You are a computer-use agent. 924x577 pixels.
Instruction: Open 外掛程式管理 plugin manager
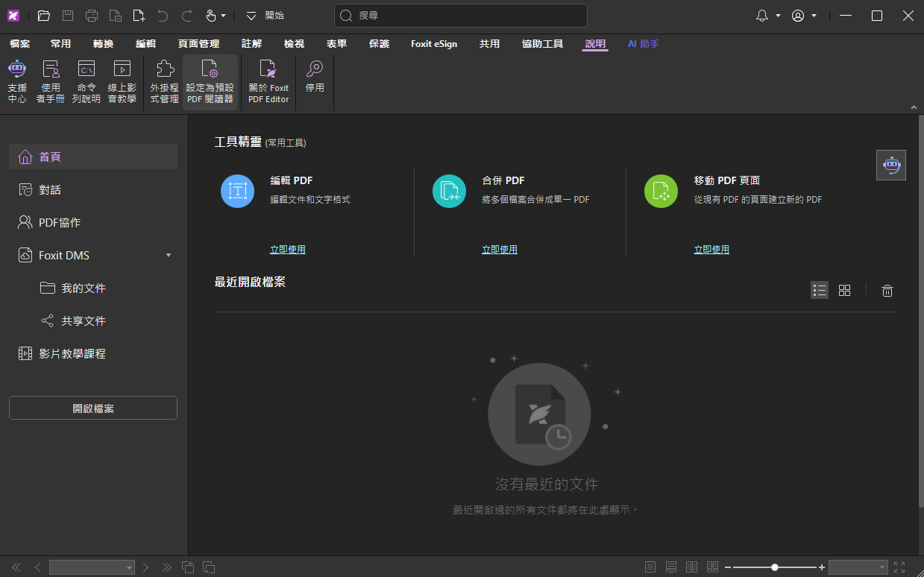tap(165, 81)
